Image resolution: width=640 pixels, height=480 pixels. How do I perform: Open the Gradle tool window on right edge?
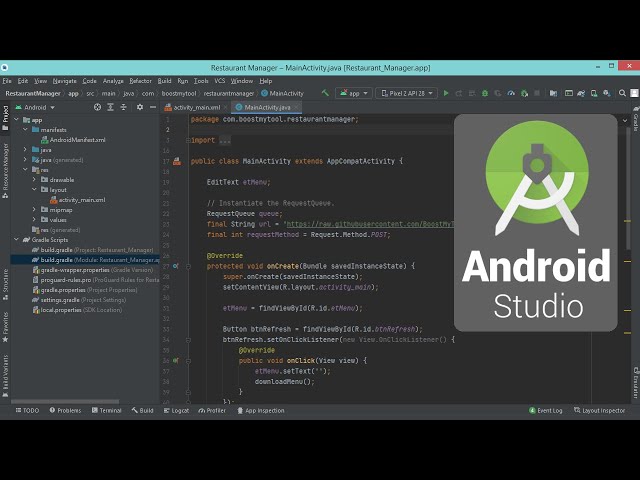coord(636,118)
